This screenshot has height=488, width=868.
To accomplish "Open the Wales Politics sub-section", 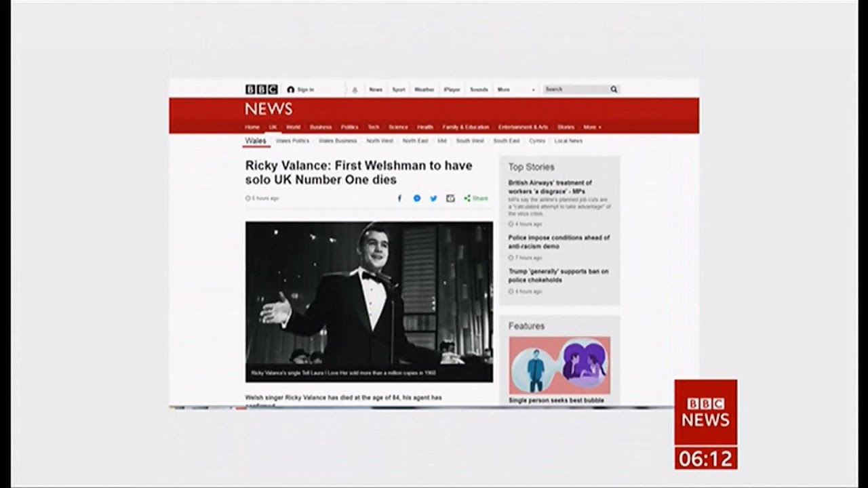I will tap(292, 141).
